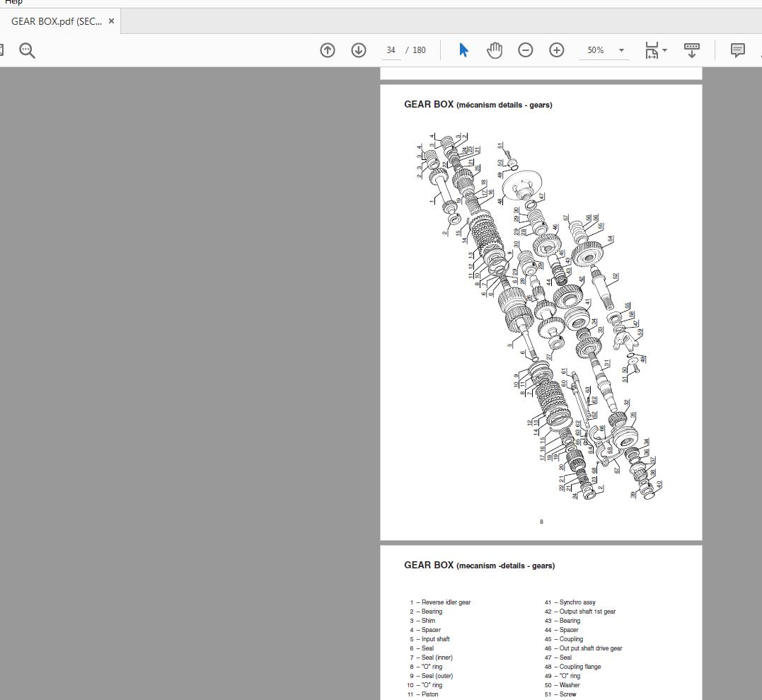The height and width of the screenshot is (700, 762).
Task: Click the '10 – "O" ring' entry
Action: pyautogui.click(x=425, y=685)
